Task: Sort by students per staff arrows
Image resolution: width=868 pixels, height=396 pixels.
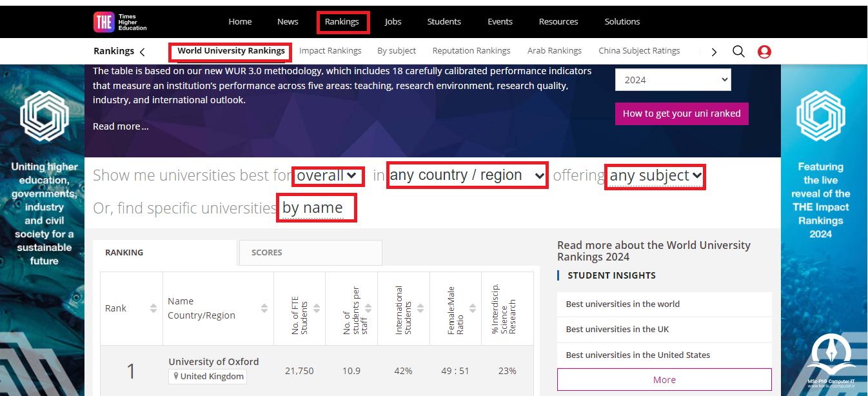Action: pyautogui.click(x=369, y=308)
